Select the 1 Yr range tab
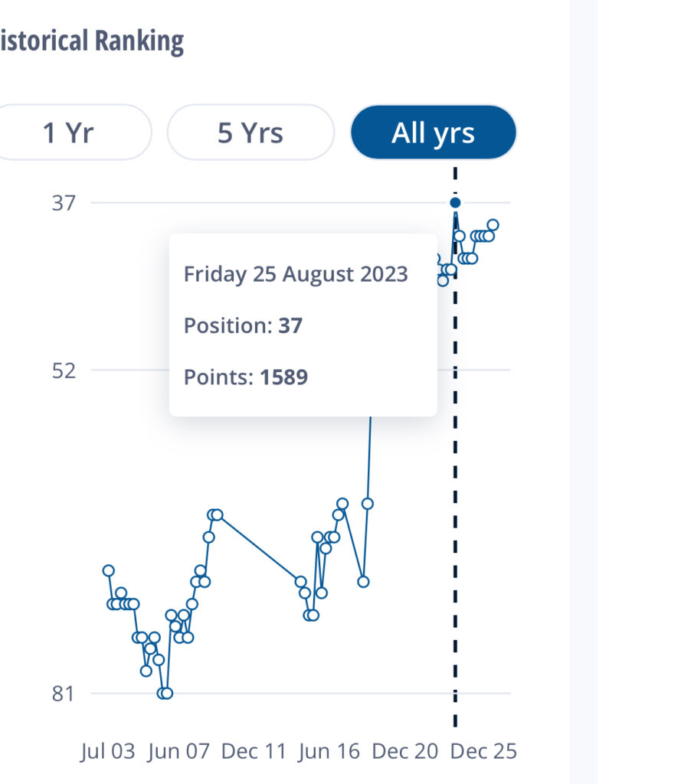The width and height of the screenshot is (694, 784). point(69,132)
